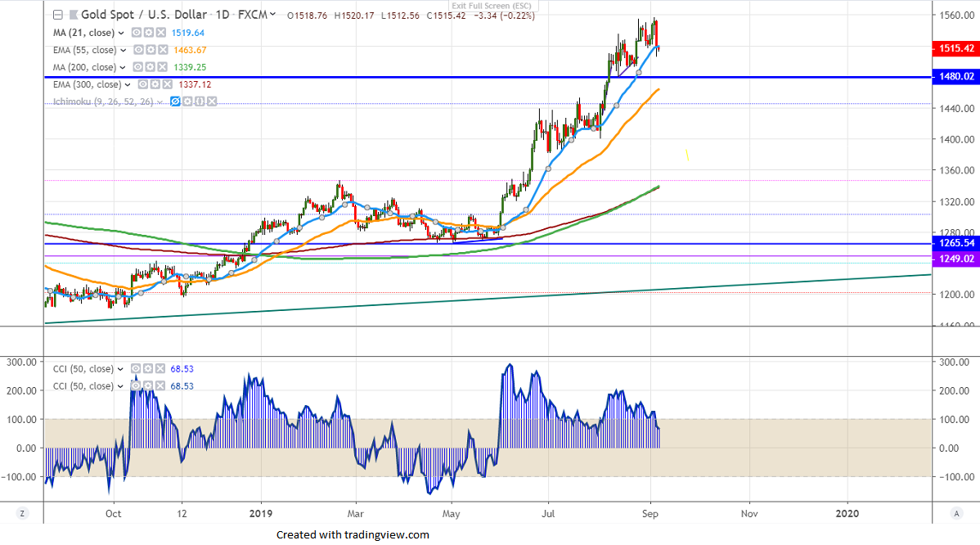Remove the EMA (55, close) indicator
The width and height of the screenshot is (980, 545).
pyautogui.click(x=163, y=50)
